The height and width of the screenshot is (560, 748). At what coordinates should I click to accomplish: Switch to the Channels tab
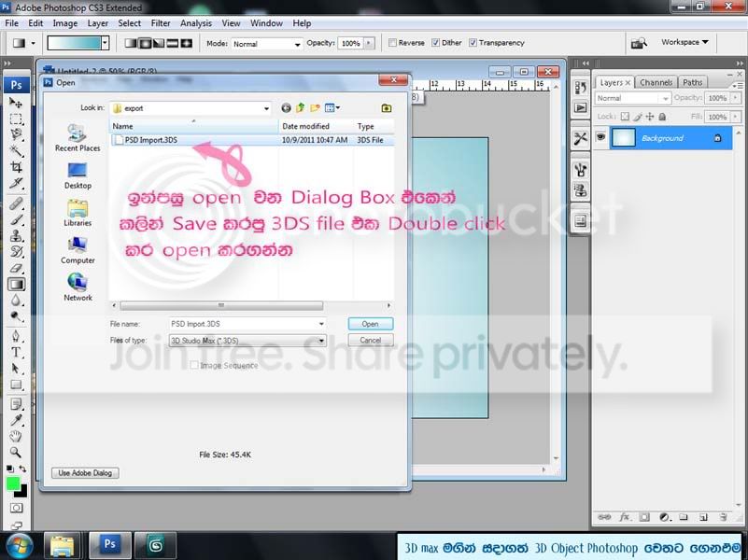[656, 82]
